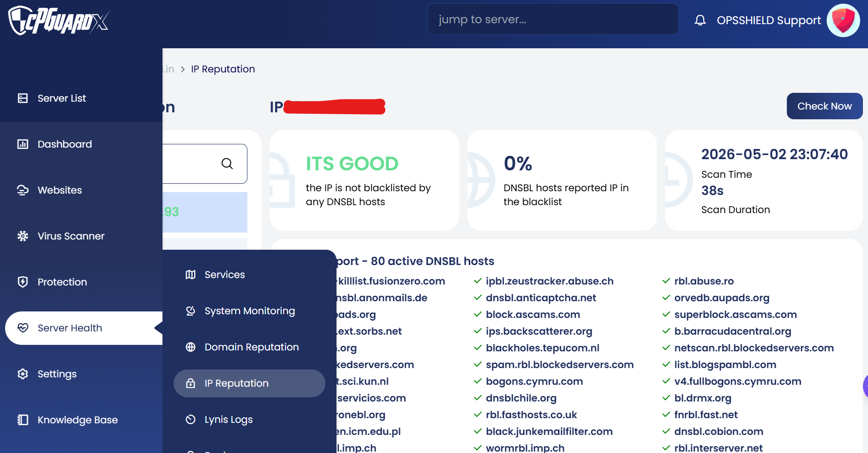Focus the IP search input box
868x453 pixels.
(205, 163)
